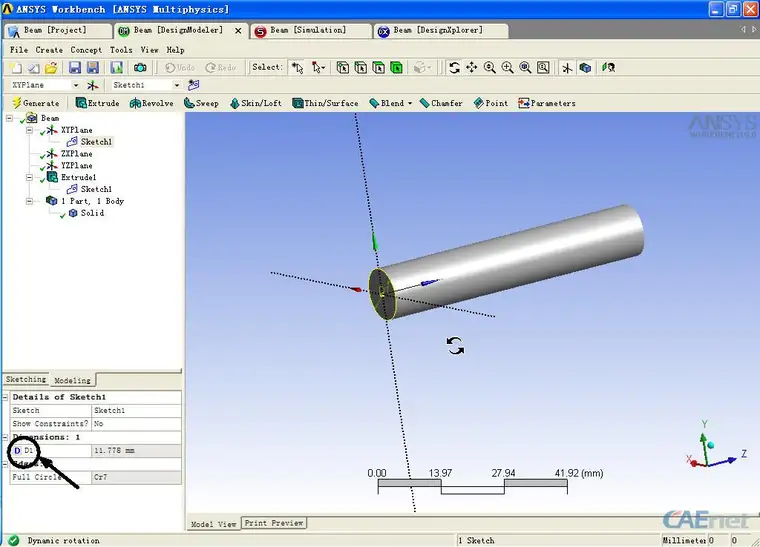Screen dimensions: 760x547
Task: Switch to Beam [Project] tab
Action: click(x=58, y=31)
